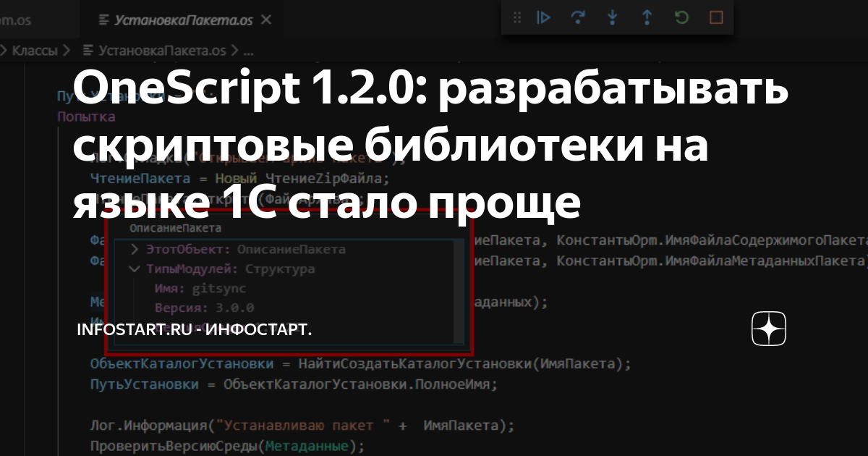The width and height of the screenshot is (868, 456).
Task: Click the file icon on УстановкаПакета.os tab
Action: (105, 20)
